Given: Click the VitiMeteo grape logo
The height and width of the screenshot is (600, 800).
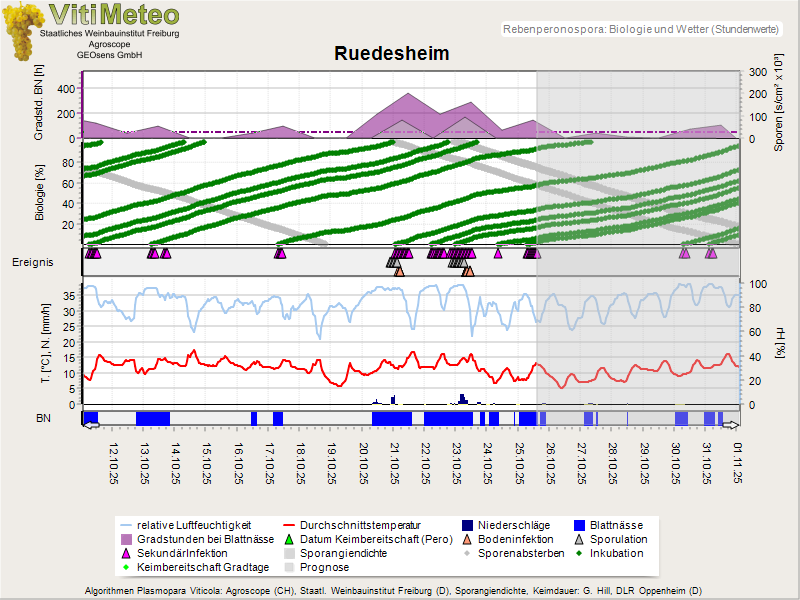Looking at the screenshot, I should point(20,32).
